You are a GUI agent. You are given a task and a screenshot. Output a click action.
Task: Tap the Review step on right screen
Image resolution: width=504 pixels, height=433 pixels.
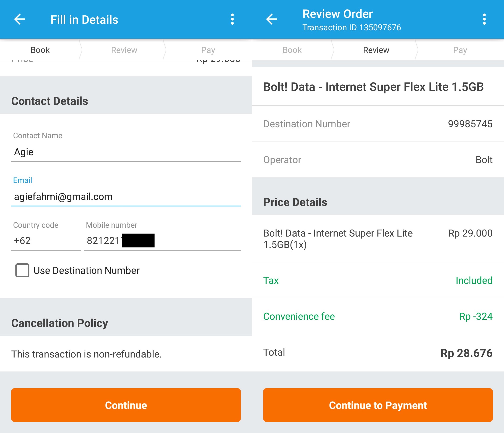click(x=376, y=50)
